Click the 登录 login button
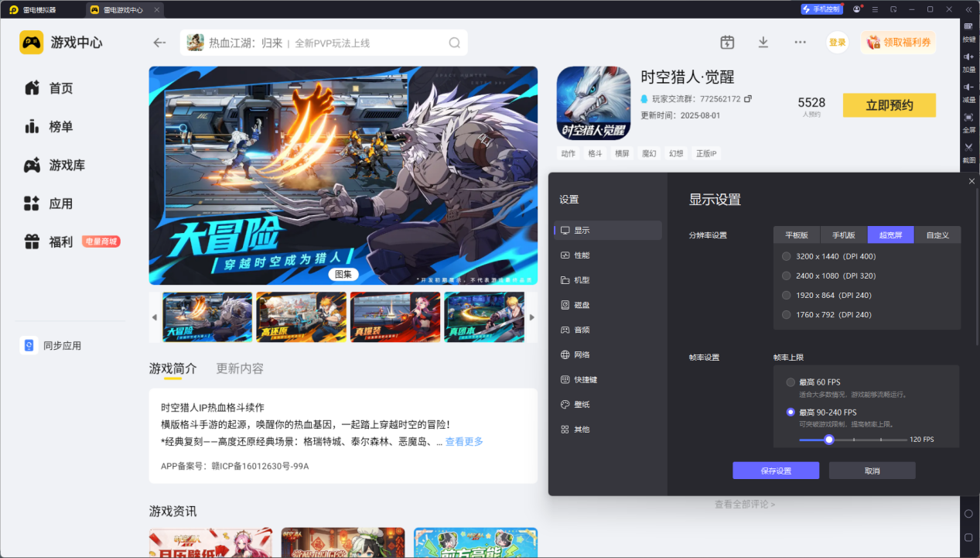This screenshot has width=980, height=558. pos(838,43)
